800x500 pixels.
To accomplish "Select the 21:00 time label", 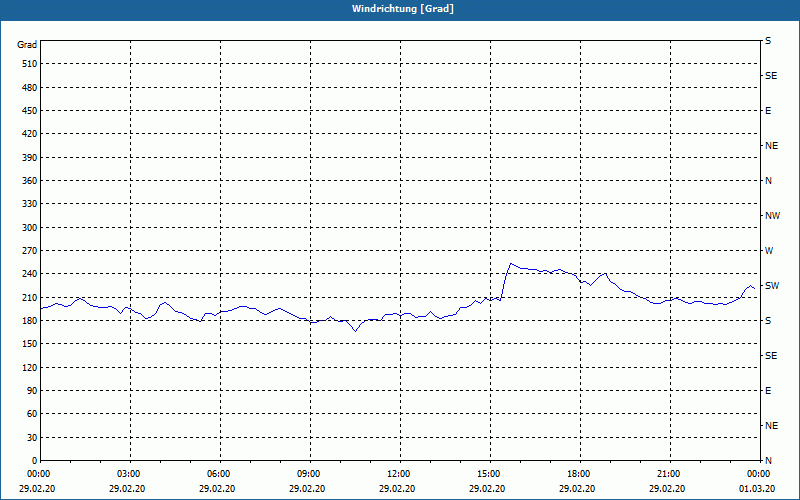I will click(669, 474).
